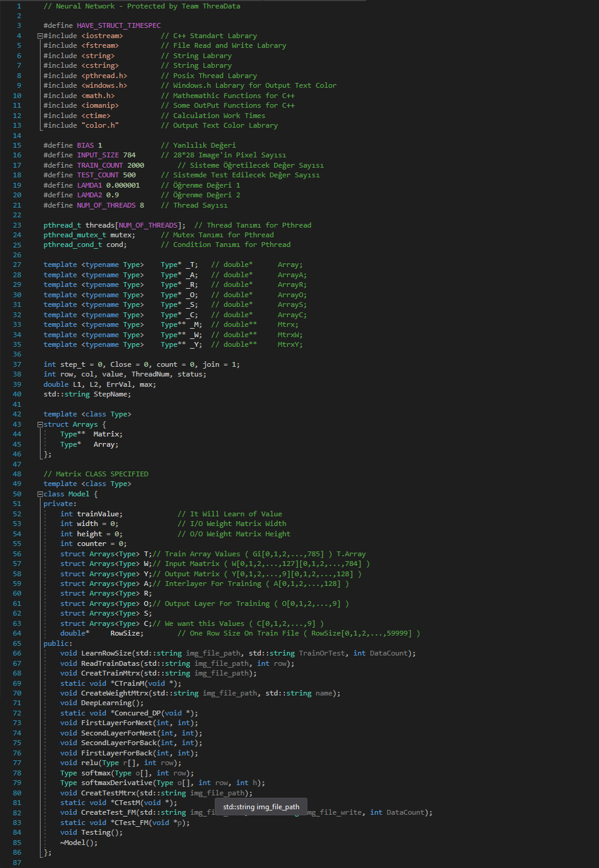Click the "color.h" include string
This screenshot has width=599, height=868.
click(x=100, y=125)
